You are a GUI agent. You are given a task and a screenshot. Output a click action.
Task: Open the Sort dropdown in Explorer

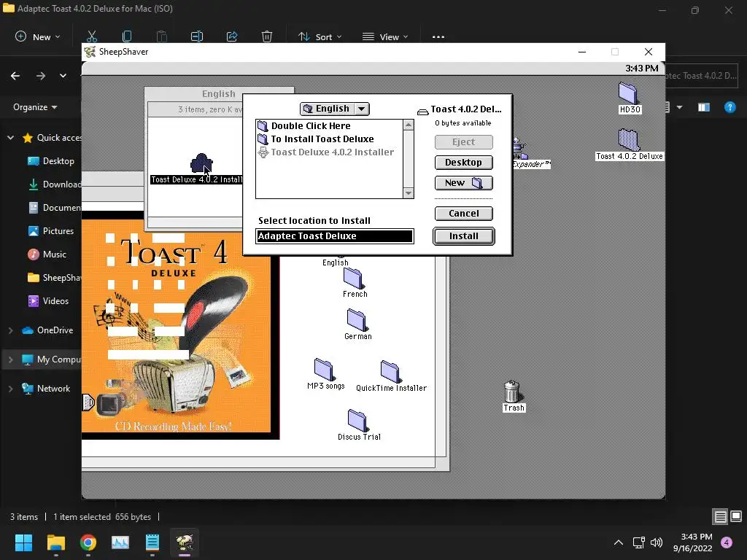coord(320,36)
